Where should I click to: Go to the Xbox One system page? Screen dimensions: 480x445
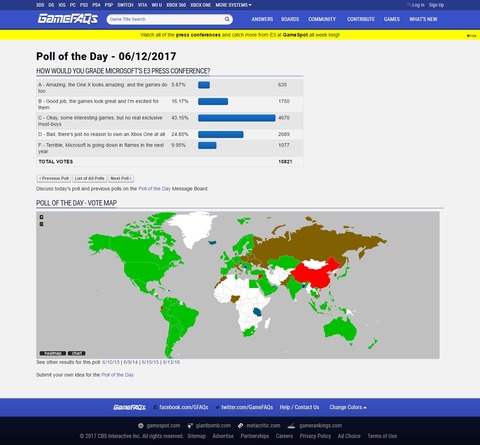[x=201, y=5]
